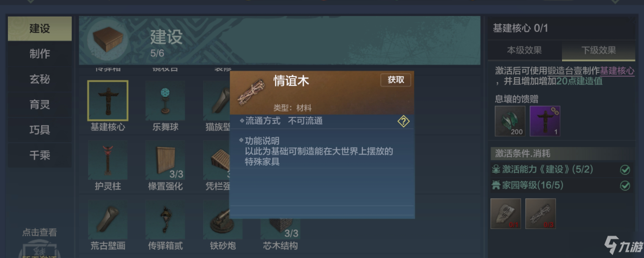Select the 育灵 sidebar category
Screen dimensions: 644x258
pos(40,105)
